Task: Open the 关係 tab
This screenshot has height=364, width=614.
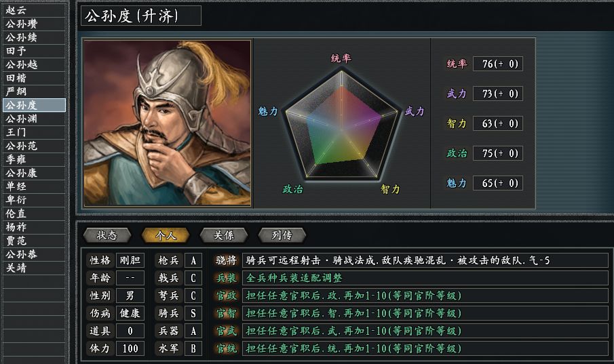Action: tap(224, 235)
